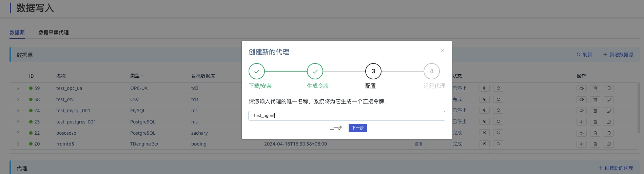
Task: Switch to the 数据采集代理 tab
Action: pyautogui.click(x=53, y=33)
